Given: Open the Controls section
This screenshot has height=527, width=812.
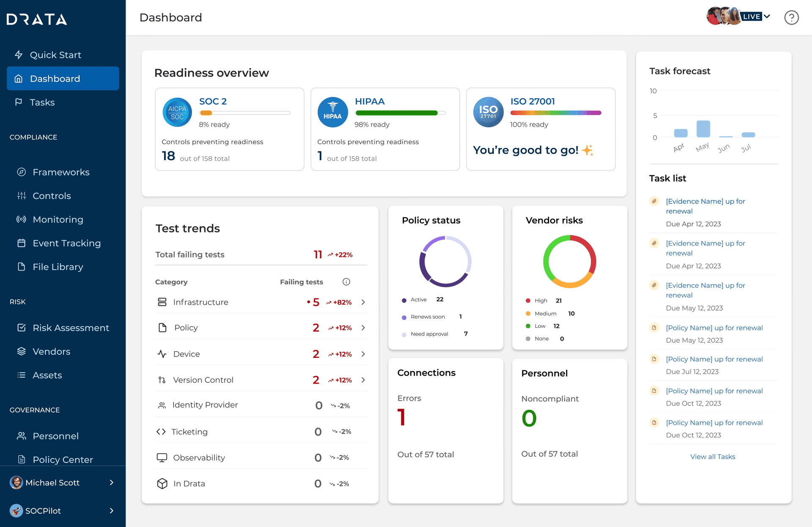Looking at the screenshot, I should coord(52,196).
